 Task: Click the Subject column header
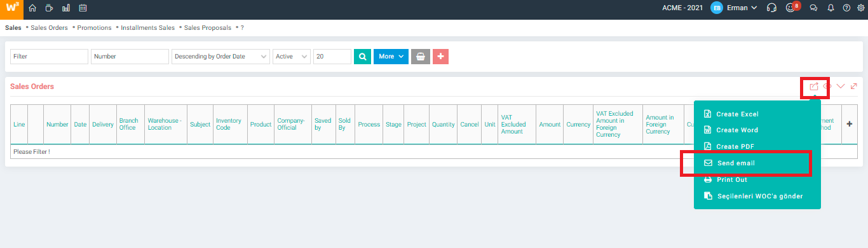pyautogui.click(x=200, y=125)
